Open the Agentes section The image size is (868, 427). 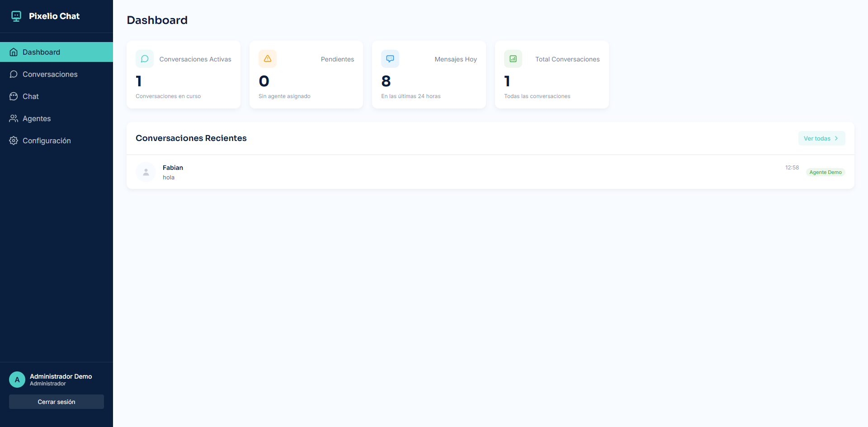coord(57,118)
